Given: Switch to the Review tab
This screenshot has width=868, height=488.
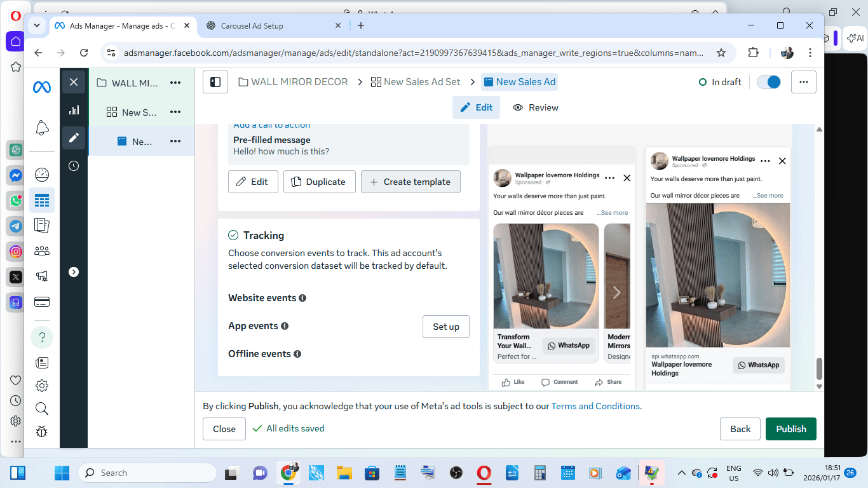Looking at the screenshot, I should 536,107.
